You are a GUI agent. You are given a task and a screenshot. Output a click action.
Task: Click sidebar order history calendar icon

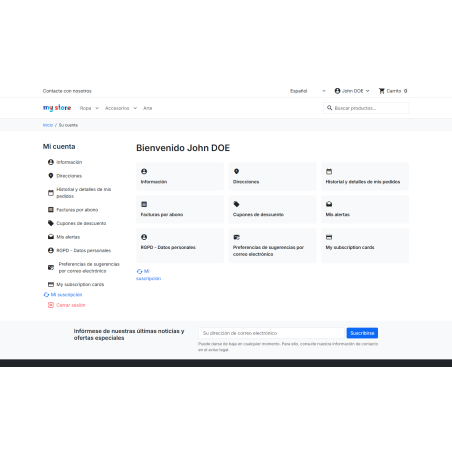(51, 193)
